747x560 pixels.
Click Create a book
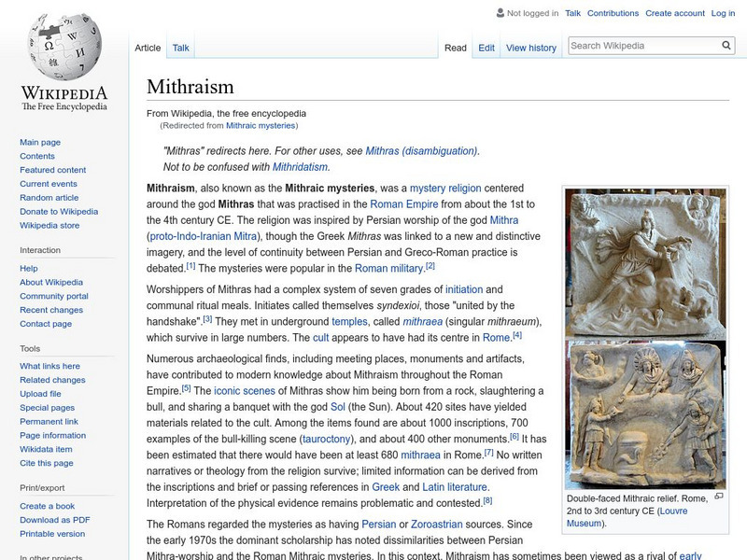pyautogui.click(x=48, y=506)
